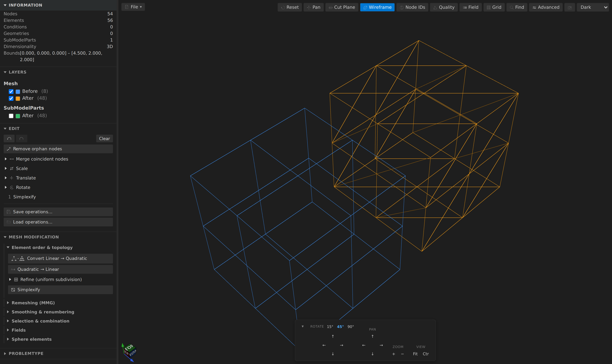
Task: Open the Dark theme dropdown
Action: tap(593, 7)
